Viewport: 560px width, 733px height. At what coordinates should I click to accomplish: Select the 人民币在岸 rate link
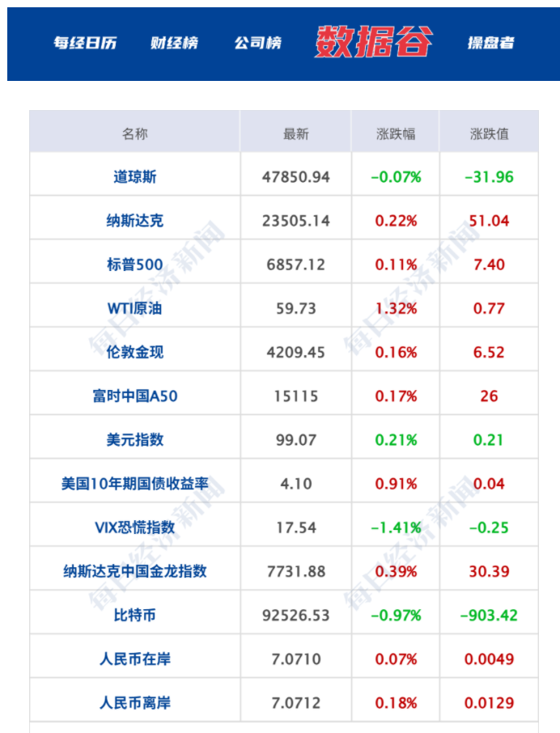[135, 659]
